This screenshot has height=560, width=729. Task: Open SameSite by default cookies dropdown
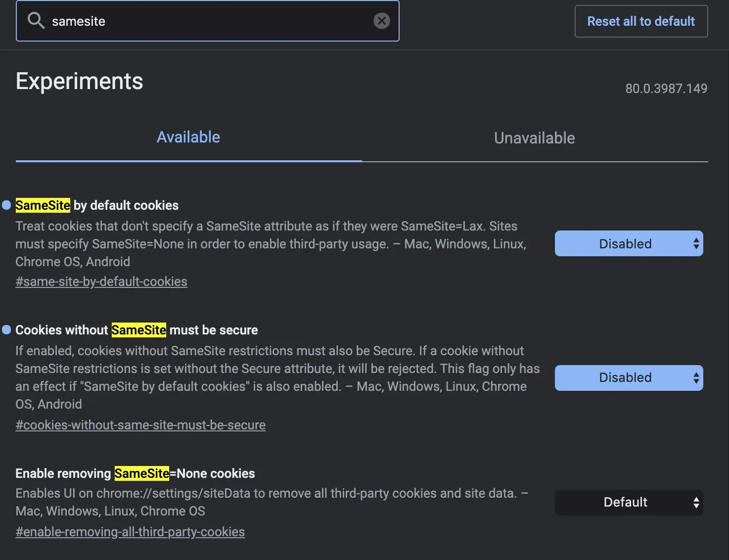coord(629,244)
